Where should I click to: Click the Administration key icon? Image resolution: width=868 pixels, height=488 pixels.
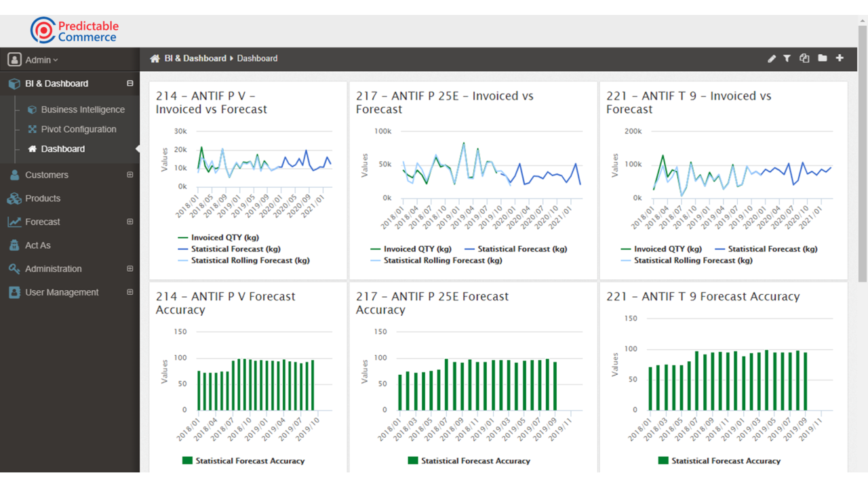14,268
